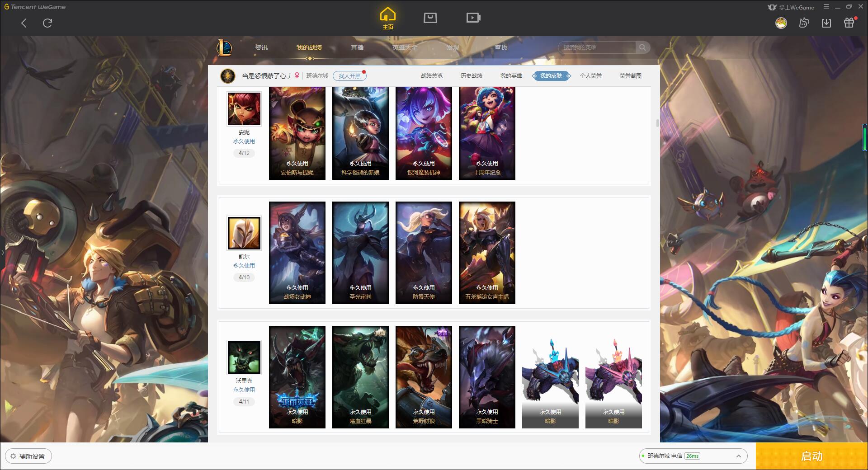Switch to 我的英雄 sub-tab
868x470 pixels.
(511, 76)
